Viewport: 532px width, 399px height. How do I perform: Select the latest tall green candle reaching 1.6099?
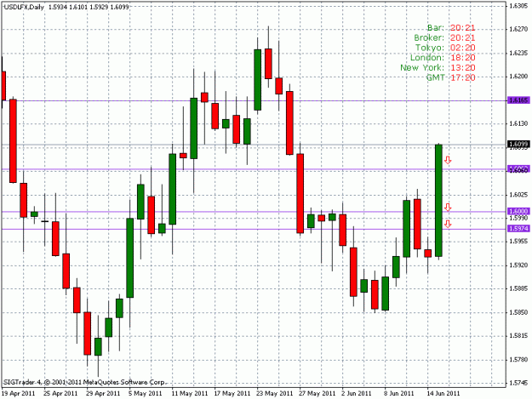point(438,200)
